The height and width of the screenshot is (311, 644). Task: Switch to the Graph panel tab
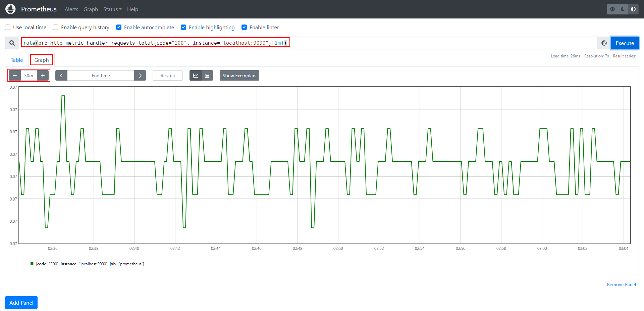pos(42,60)
